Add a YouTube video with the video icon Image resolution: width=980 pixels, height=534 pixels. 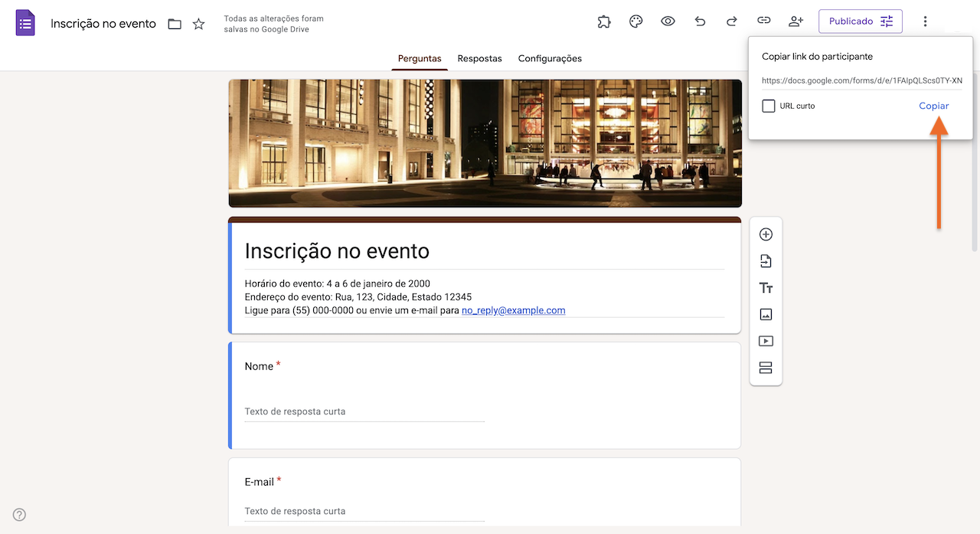coord(766,341)
